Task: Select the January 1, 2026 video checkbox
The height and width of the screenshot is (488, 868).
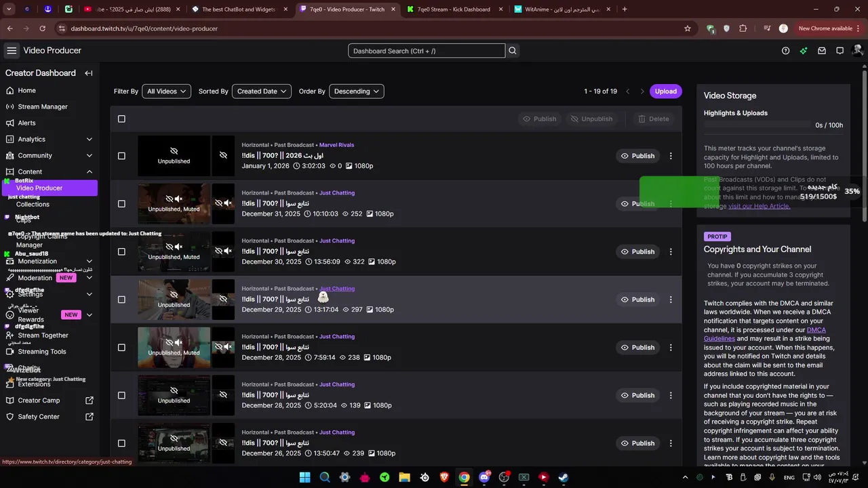Action: 121,156
